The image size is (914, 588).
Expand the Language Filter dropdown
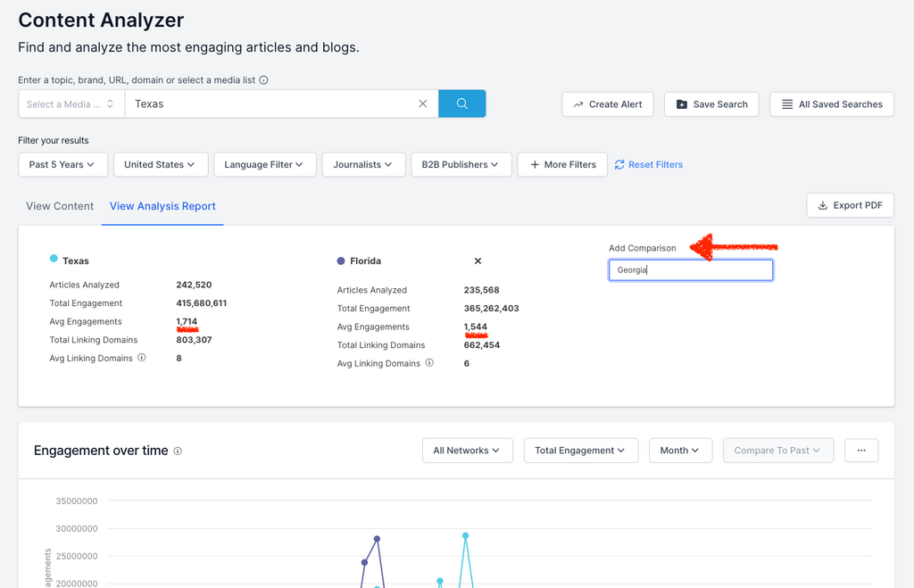264,164
